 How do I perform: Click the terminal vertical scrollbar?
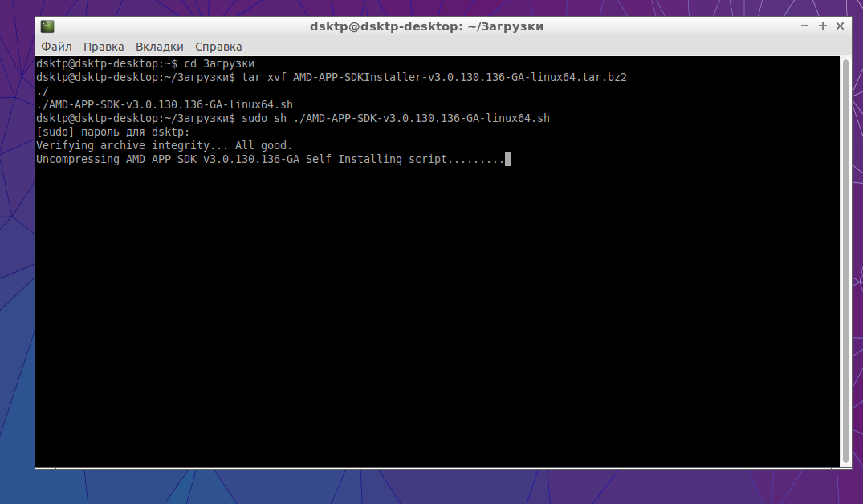coord(845,262)
